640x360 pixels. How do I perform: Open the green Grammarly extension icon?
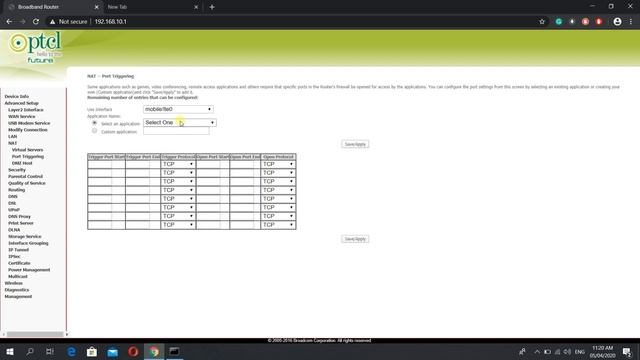[559, 22]
